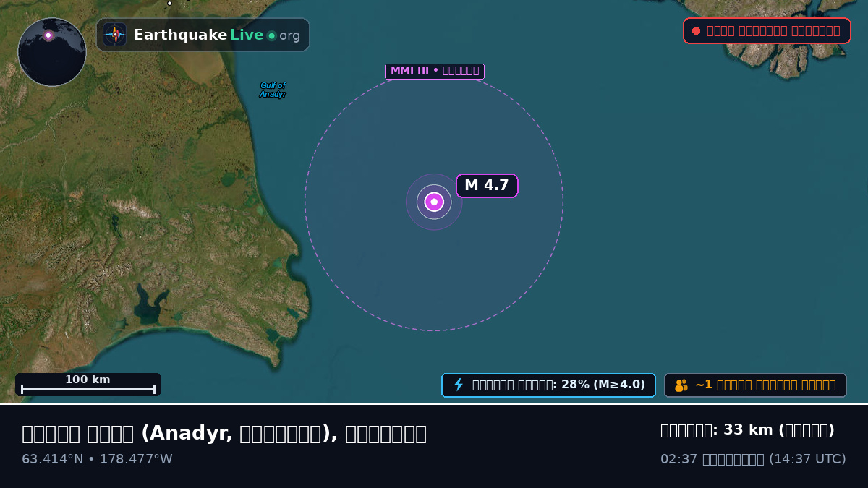Image resolution: width=868 pixels, height=488 pixels.
Task: Open the red live alert badge
Action: 767,30
